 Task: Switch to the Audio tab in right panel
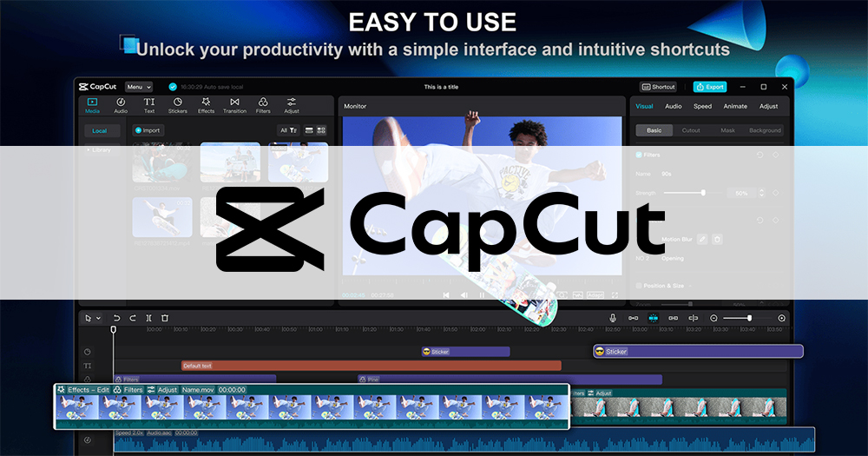pyautogui.click(x=674, y=106)
